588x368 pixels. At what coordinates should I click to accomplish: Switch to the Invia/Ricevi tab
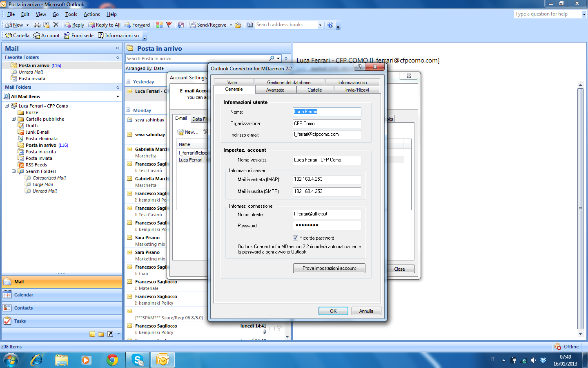coord(357,90)
